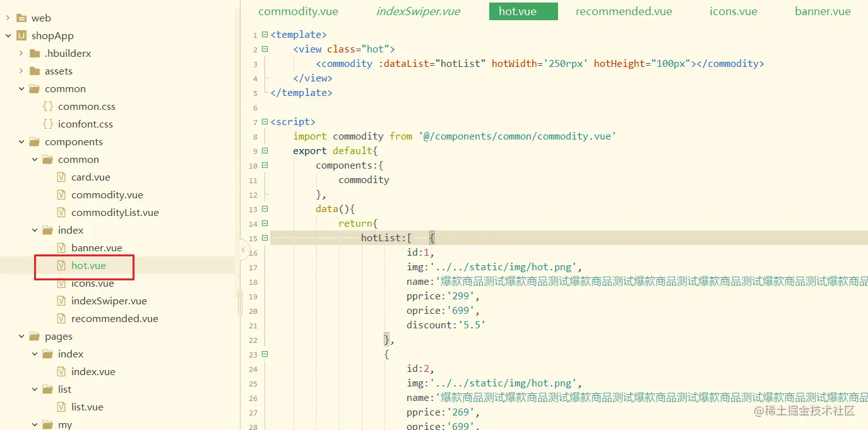The width and height of the screenshot is (868, 430).
Task: Switch to the icons.vue tab
Action: [733, 11]
